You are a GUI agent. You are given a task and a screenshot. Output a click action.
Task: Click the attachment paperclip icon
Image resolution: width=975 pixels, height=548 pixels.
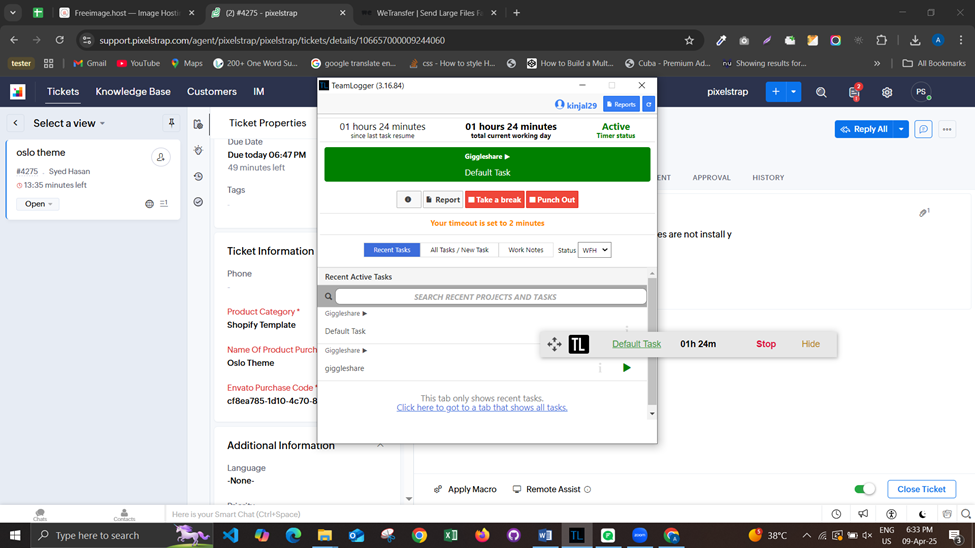pyautogui.click(x=924, y=212)
